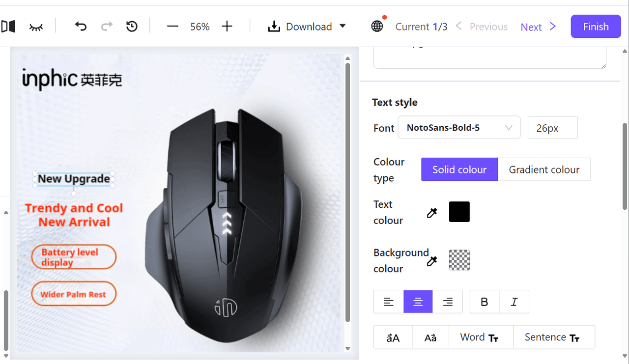629x364 pixels.
Task: Click the Finish button
Action: 596,27
